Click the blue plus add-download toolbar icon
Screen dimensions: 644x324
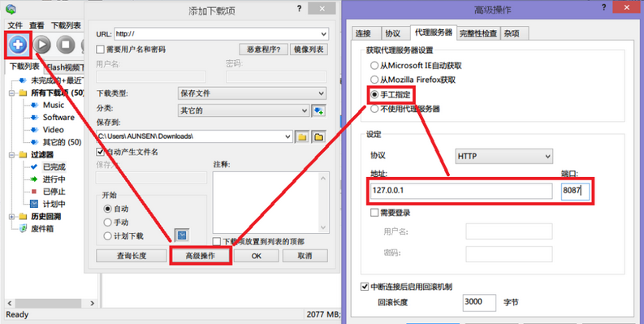pos(18,45)
